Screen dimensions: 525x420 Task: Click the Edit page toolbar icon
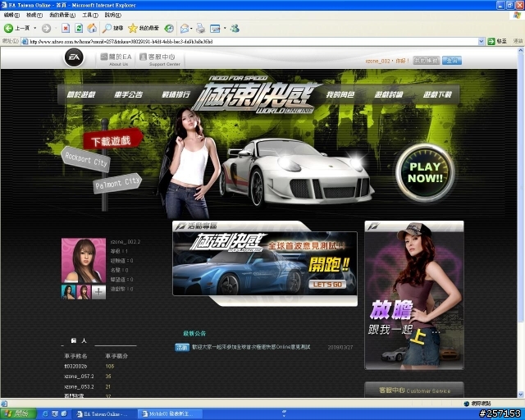[215, 29]
